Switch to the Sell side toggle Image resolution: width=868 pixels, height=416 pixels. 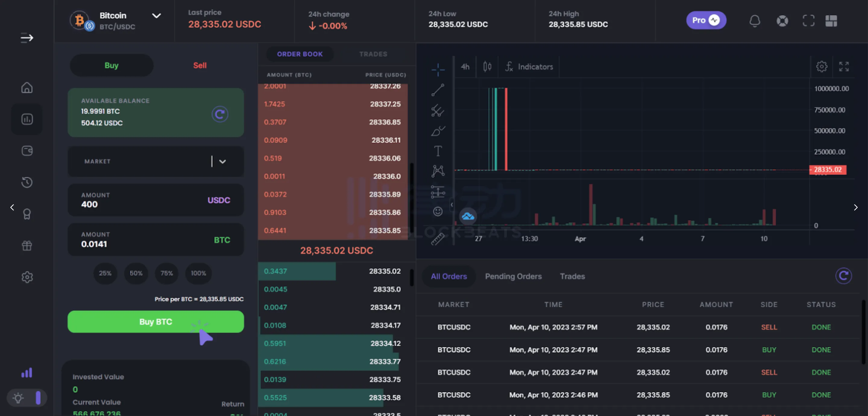point(200,65)
